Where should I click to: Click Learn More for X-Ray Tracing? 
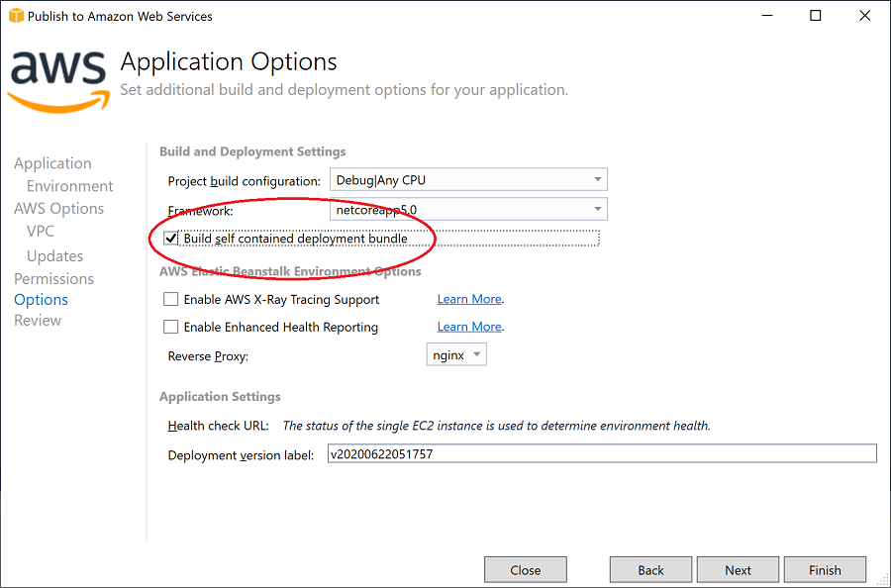pos(469,298)
